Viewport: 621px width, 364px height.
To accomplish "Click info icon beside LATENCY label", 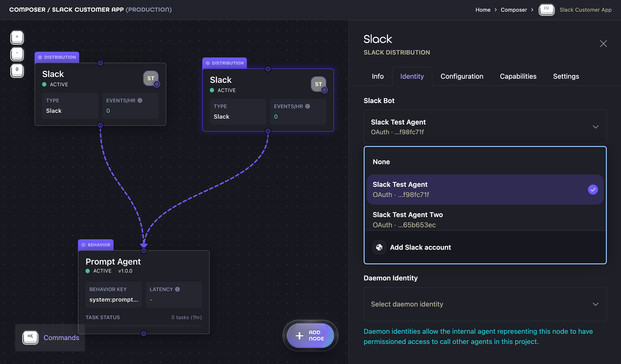I will click(x=177, y=289).
